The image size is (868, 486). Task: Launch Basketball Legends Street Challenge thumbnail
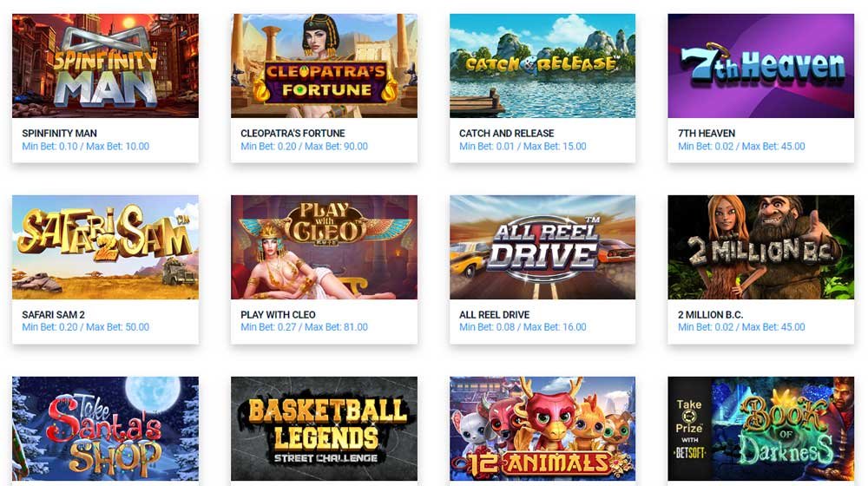click(324, 429)
